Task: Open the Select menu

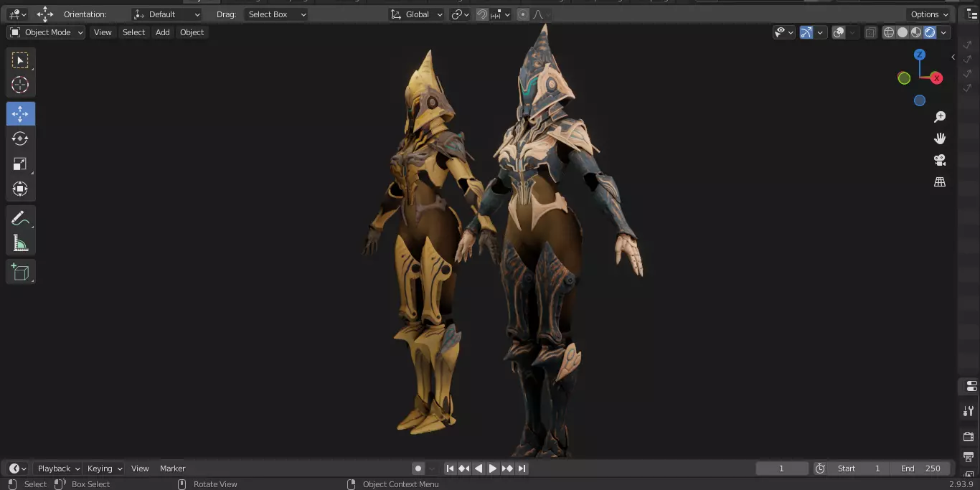Action: coord(133,32)
